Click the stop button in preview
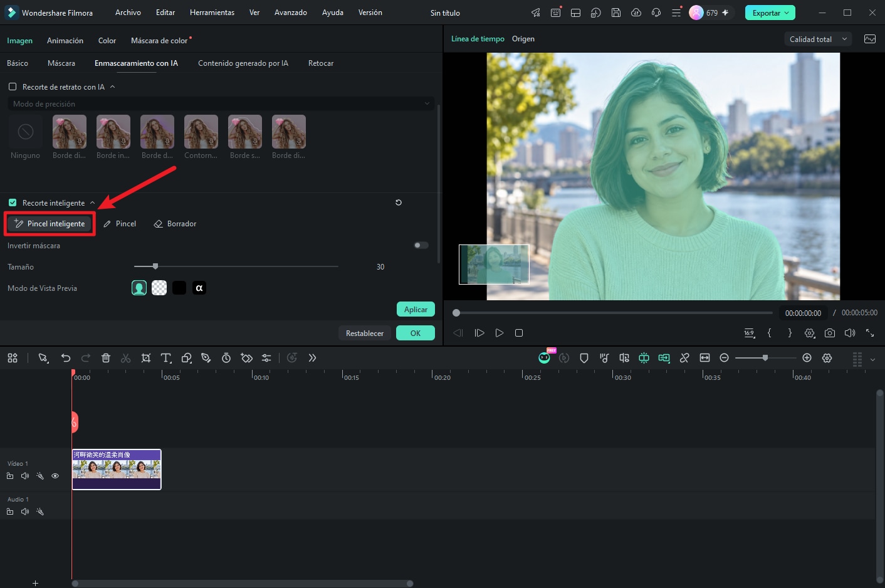 point(519,333)
